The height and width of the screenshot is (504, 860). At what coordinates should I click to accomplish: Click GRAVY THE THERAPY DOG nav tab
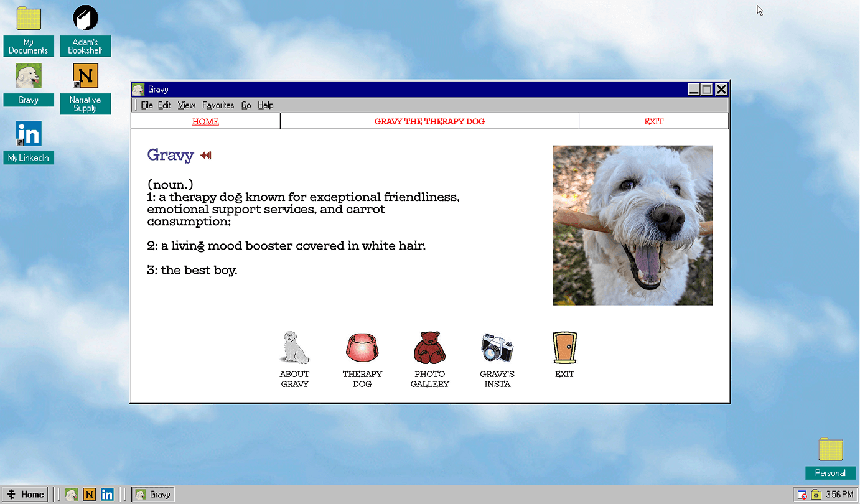[429, 121]
